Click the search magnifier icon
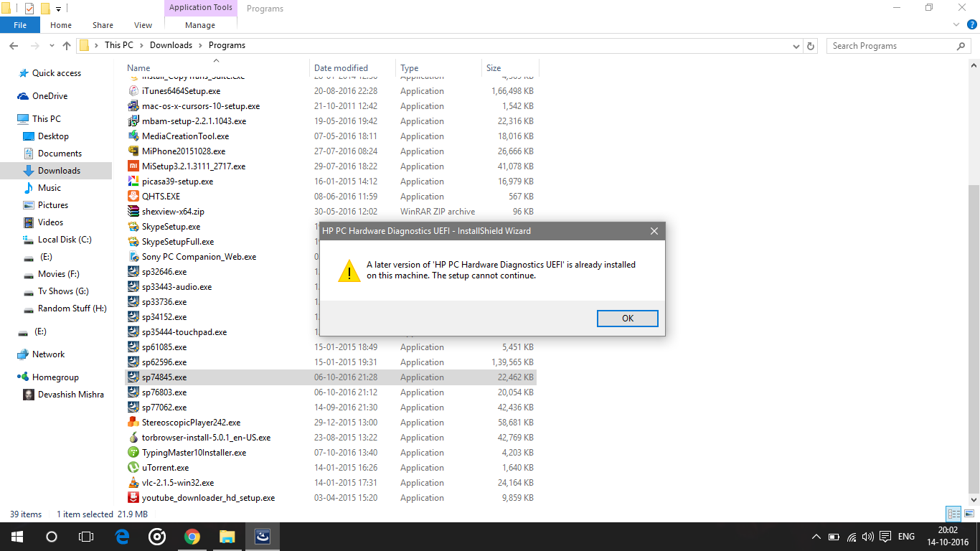 click(x=961, y=46)
